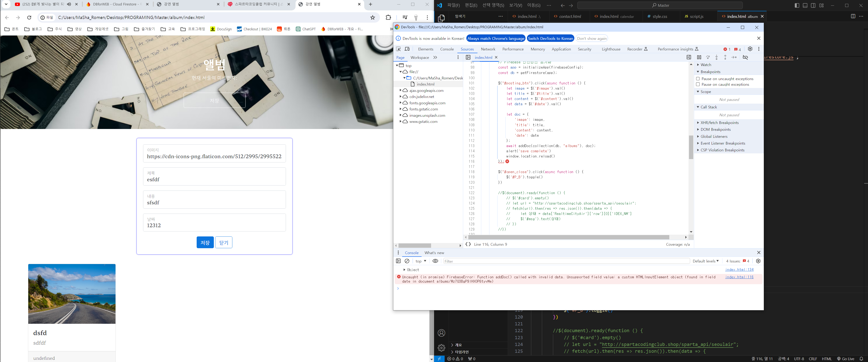Click the debugger step button

click(734, 57)
